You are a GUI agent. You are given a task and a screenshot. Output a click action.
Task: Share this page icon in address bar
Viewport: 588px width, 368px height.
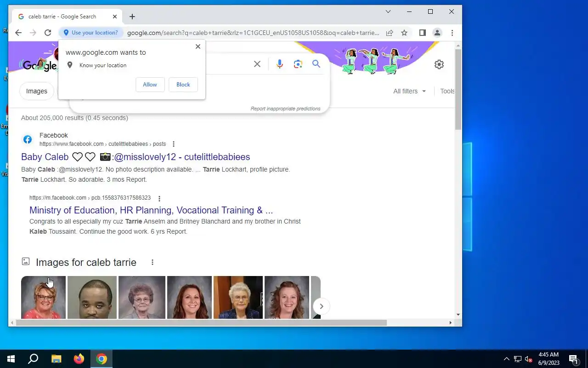390,33
